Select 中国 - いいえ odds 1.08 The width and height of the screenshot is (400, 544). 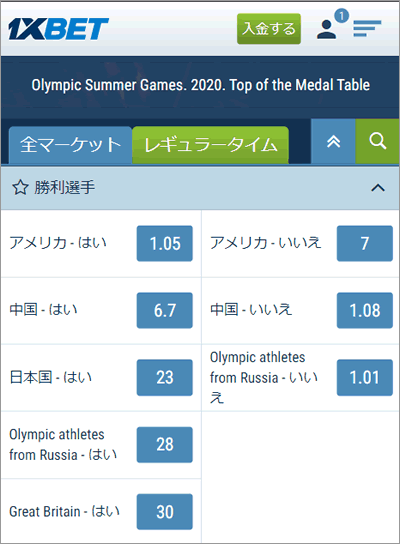tap(365, 311)
